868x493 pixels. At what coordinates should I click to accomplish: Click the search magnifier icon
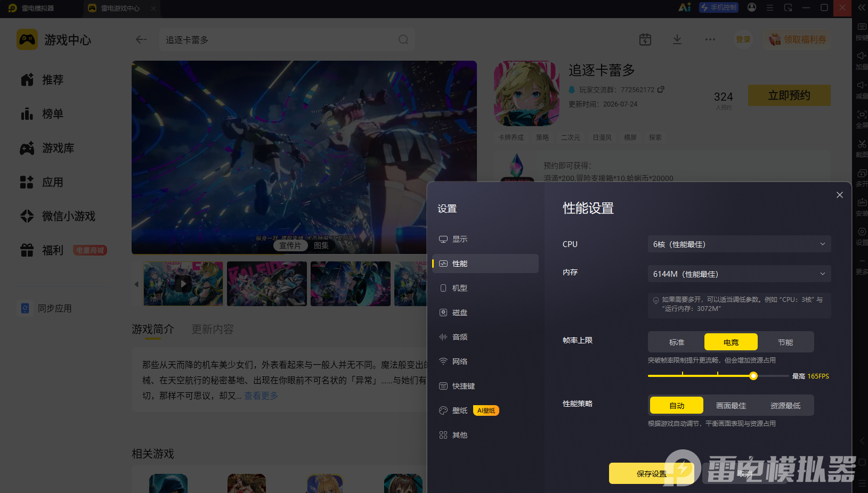click(x=403, y=39)
